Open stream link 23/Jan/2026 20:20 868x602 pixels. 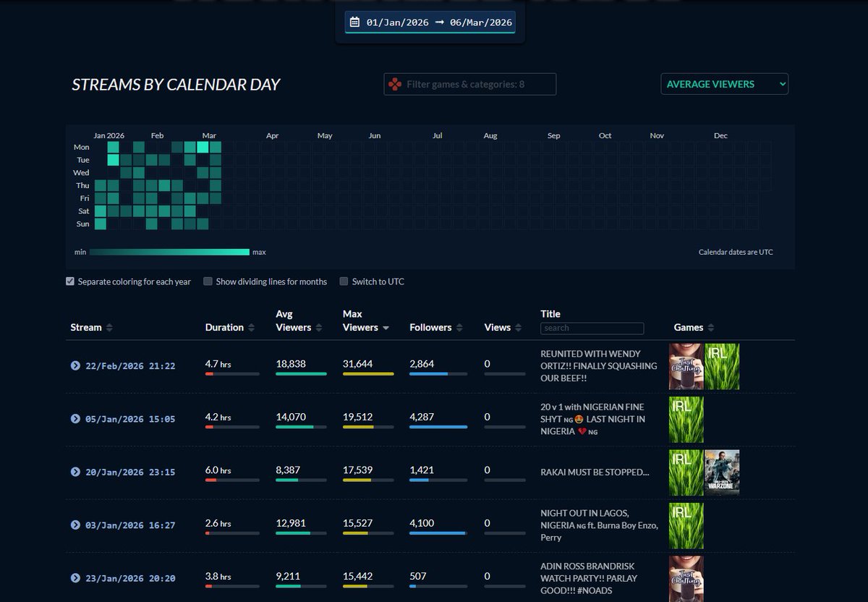click(129, 578)
